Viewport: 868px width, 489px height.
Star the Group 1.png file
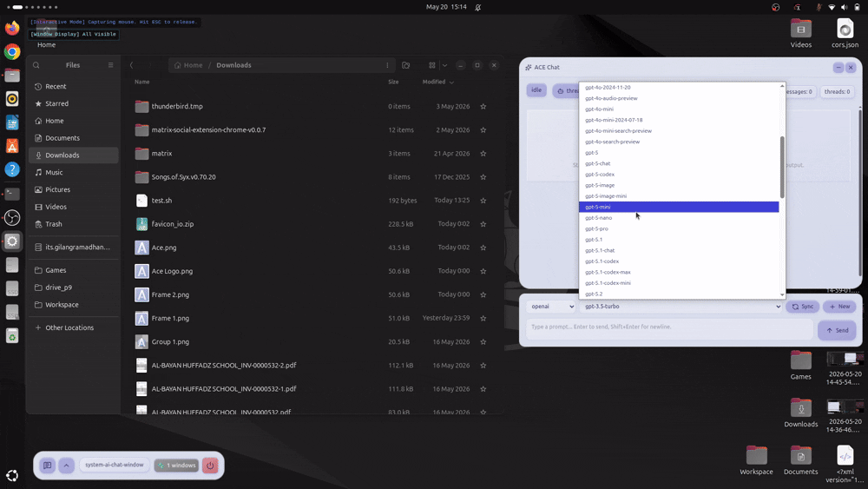coord(483,341)
